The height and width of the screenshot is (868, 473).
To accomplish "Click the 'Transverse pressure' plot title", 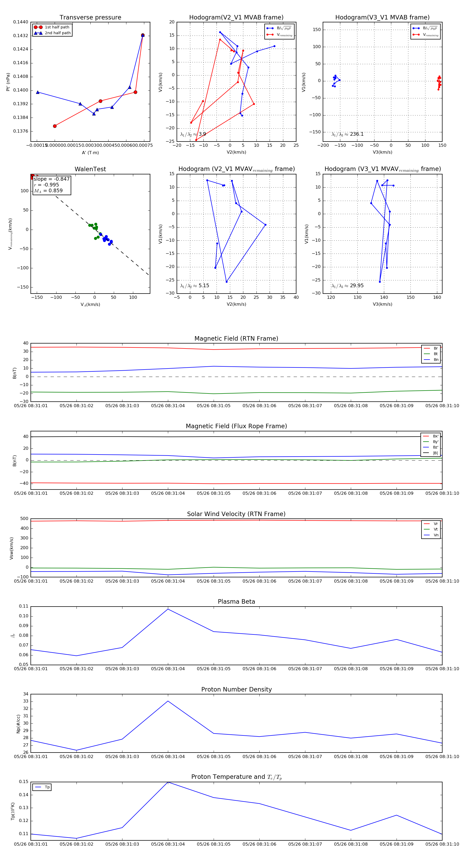I will [x=90, y=18].
